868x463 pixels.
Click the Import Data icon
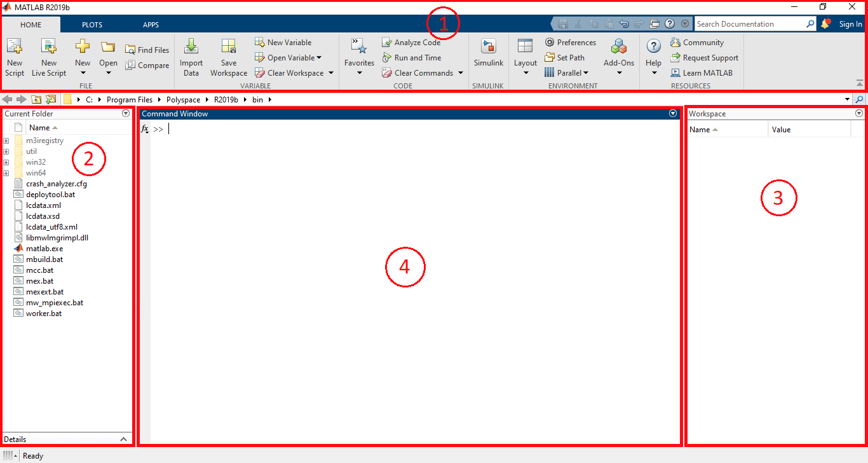191,45
